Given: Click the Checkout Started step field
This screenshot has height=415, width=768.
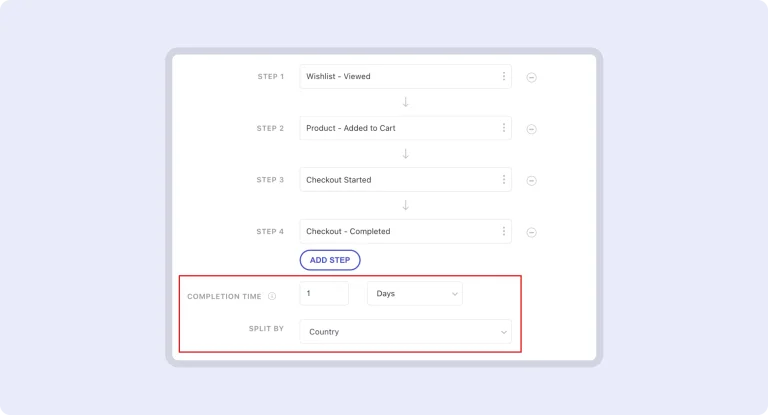Looking at the screenshot, I should (x=398, y=180).
